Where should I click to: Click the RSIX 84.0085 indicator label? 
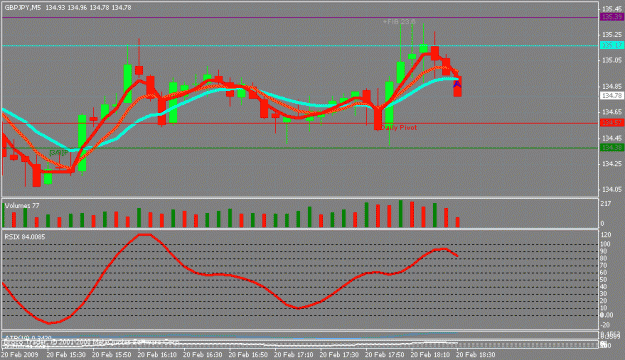(25, 237)
